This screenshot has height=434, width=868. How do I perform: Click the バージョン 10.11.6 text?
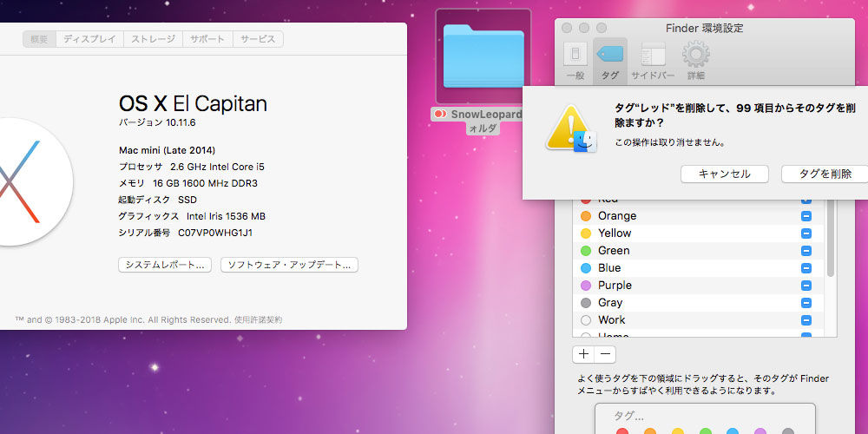click(x=157, y=123)
